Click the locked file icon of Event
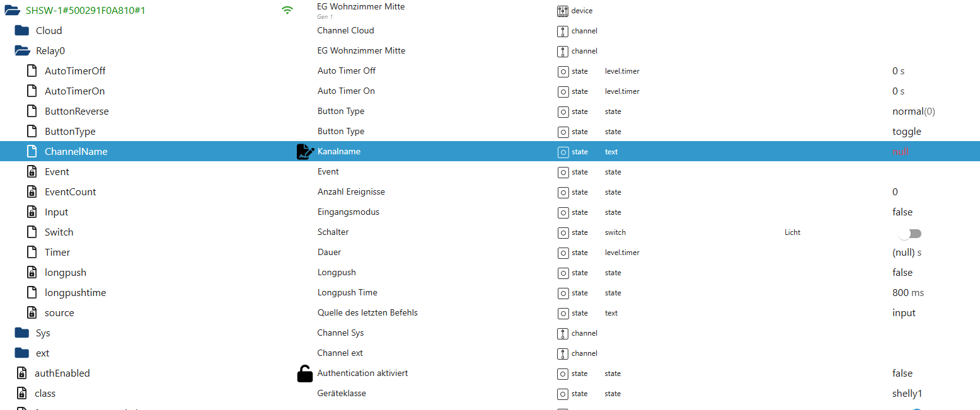 32,171
